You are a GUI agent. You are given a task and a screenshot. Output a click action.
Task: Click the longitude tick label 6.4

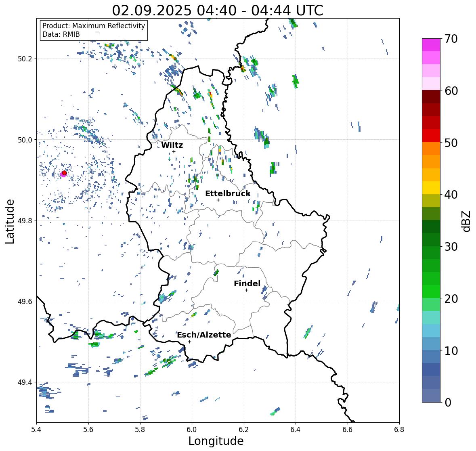(296, 430)
